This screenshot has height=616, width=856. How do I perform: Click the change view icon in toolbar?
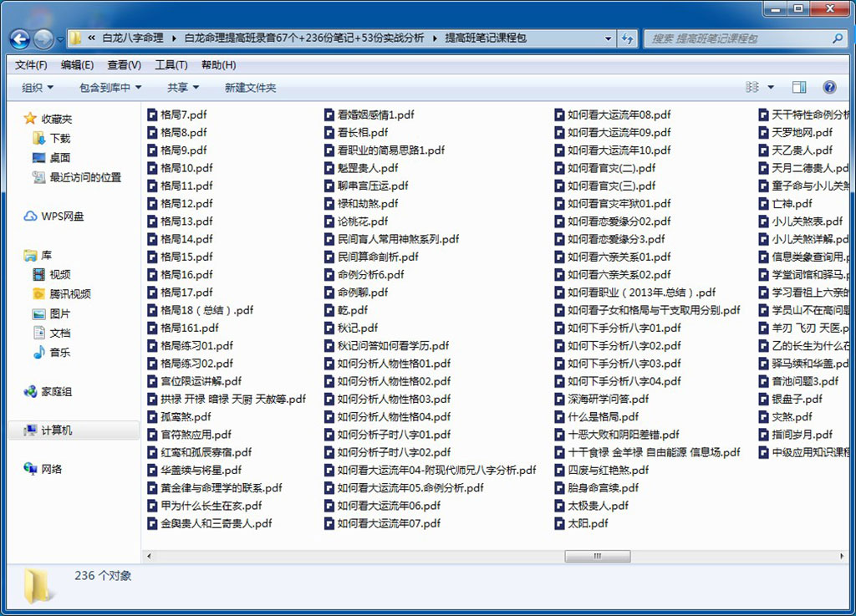pos(752,87)
